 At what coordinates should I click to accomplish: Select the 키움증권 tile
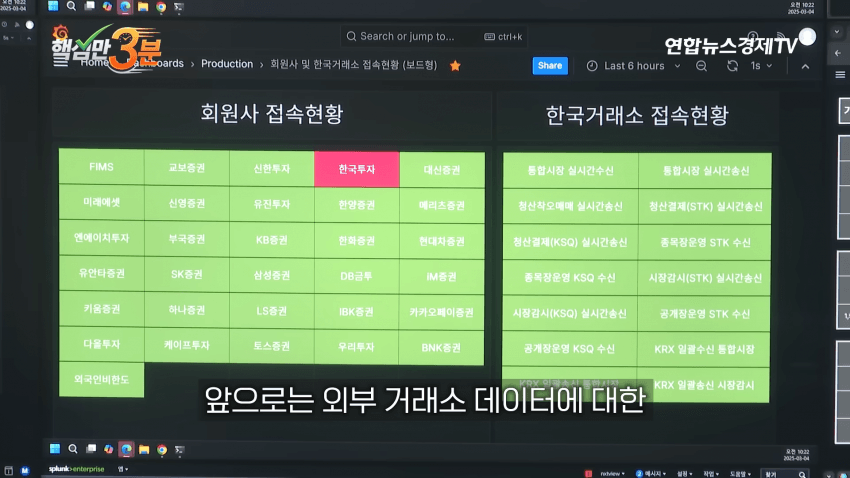click(x=101, y=308)
